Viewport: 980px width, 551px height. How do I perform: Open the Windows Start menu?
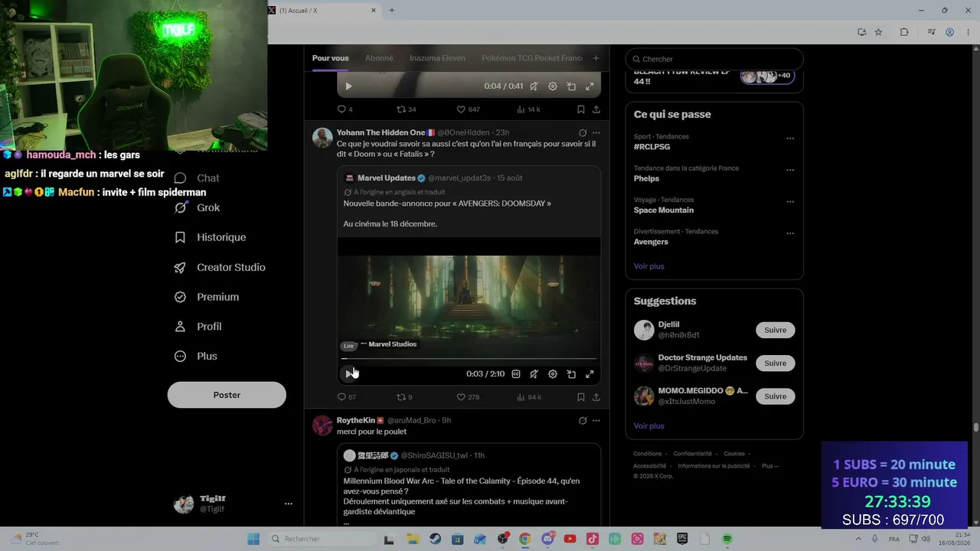tap(253, 539)
